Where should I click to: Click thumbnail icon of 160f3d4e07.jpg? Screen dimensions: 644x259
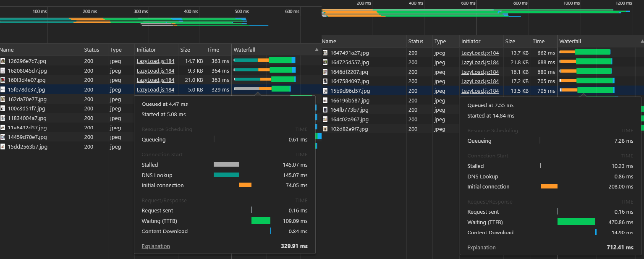pos(3,80)
